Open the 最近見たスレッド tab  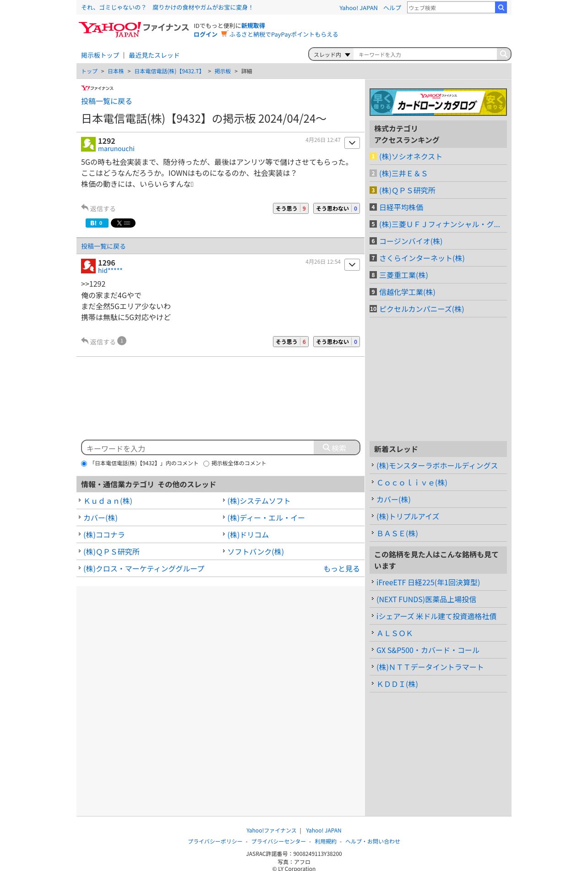click(x=154, y=55)
